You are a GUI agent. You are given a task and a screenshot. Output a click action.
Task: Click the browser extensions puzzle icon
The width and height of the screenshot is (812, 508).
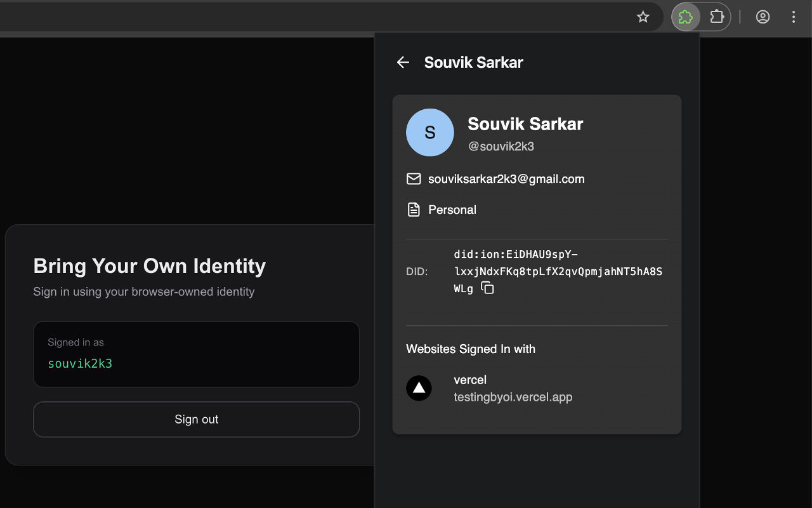[x=717, y=17]
